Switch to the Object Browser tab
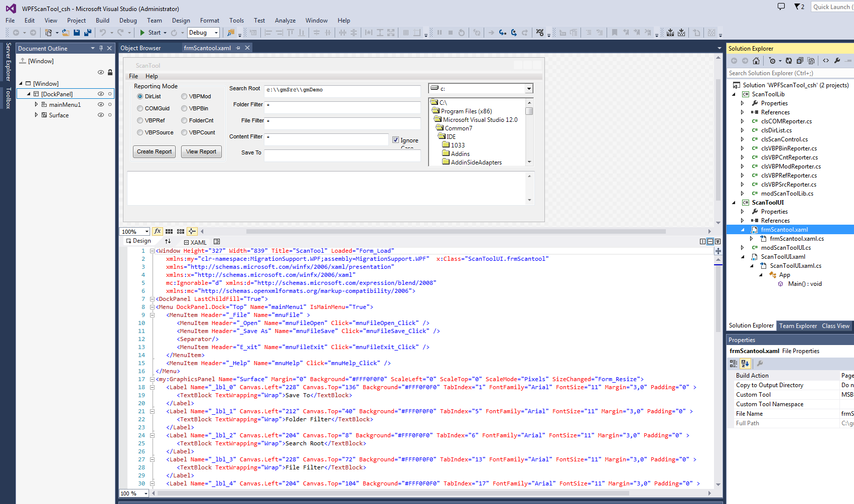The width and height of the screenshot is (854, 504). (140, 48)
